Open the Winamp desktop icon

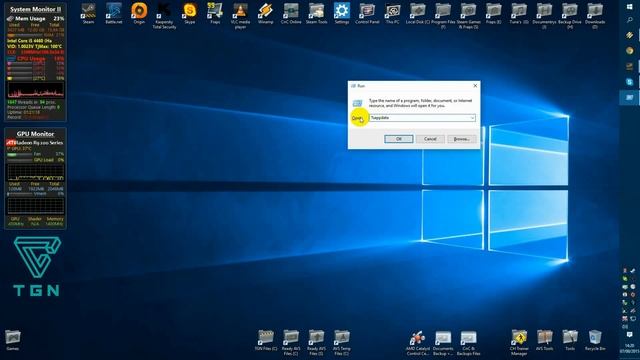pyautogui.click(x=265, y=13)
